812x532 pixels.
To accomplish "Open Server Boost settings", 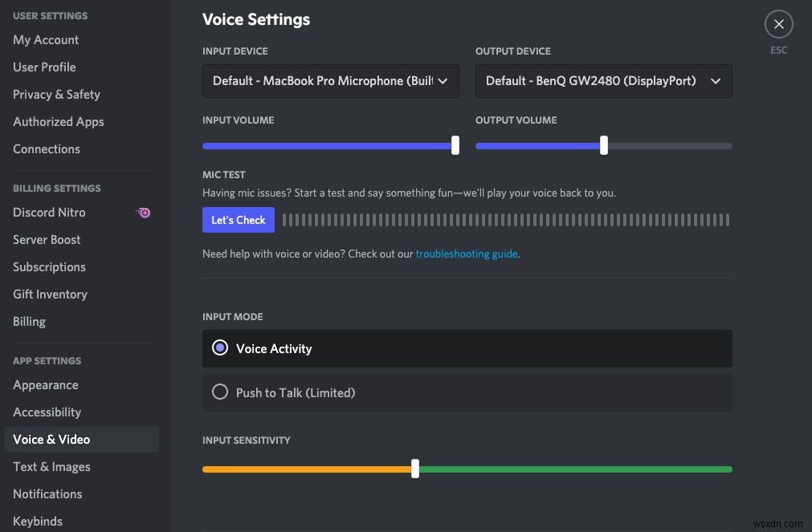I will pyautogui.click(x=47, y=239).
